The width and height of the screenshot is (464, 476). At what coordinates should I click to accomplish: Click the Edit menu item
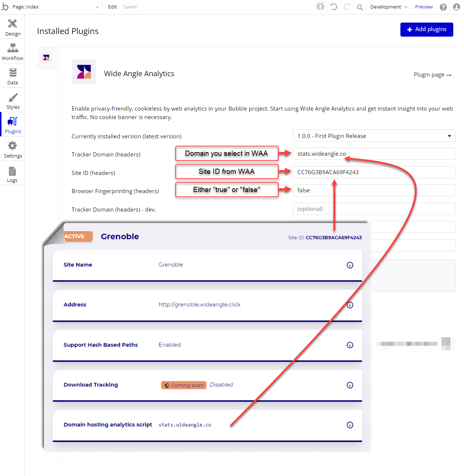click(112, 7)
